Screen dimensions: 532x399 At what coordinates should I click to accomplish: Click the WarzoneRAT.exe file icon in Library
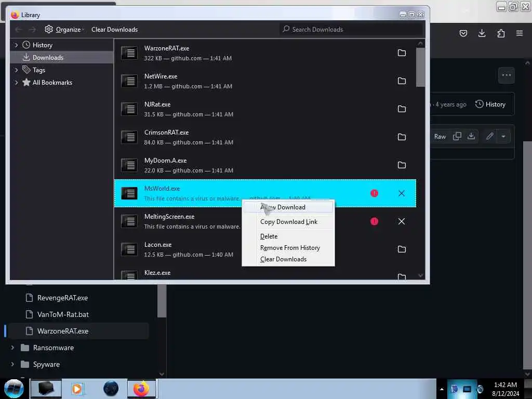129,53
